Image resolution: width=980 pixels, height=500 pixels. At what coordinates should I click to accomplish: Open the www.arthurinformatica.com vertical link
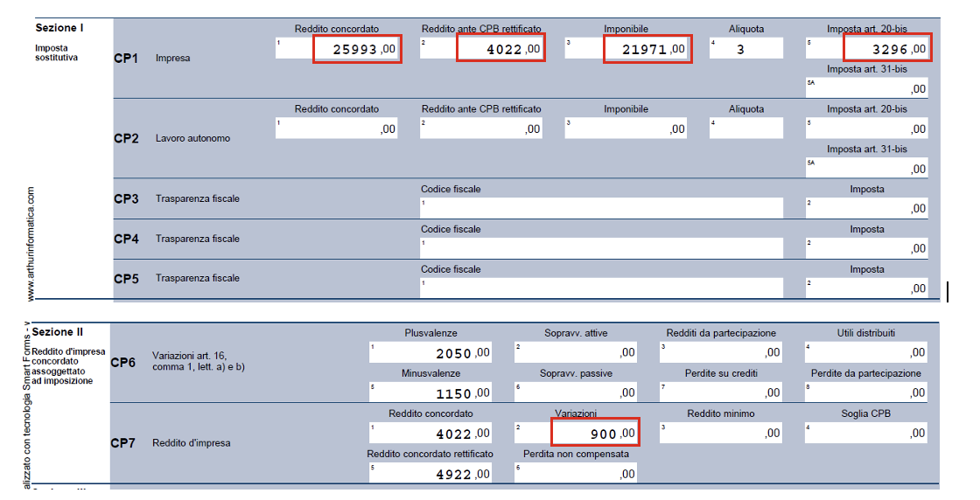click(31, 244)
